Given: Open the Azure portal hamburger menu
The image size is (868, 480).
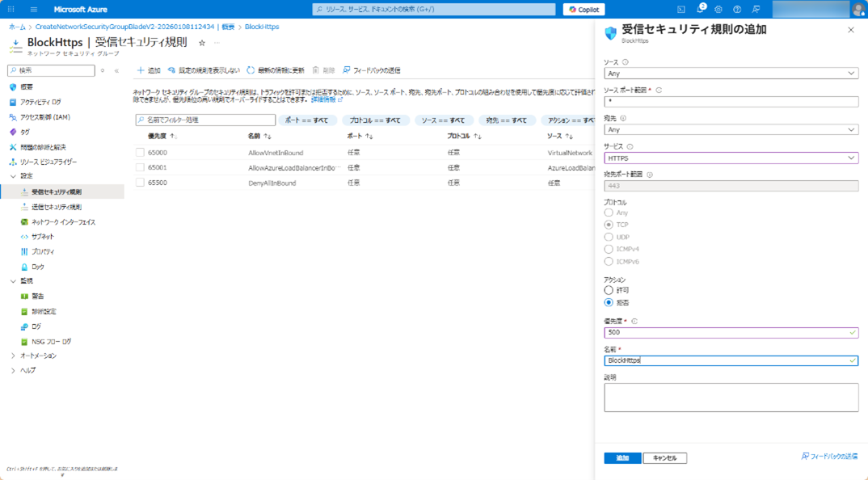Looking at the screenshot, I should click(33, 10).
